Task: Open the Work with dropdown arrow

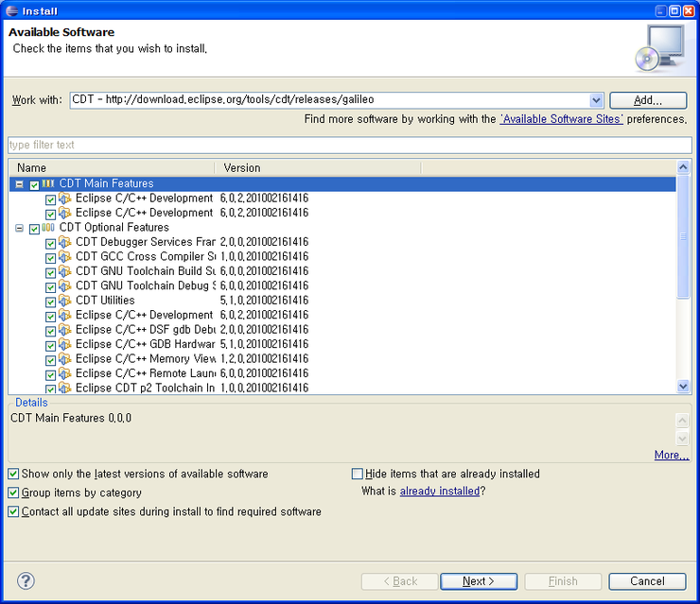Action: click(596, 100)
